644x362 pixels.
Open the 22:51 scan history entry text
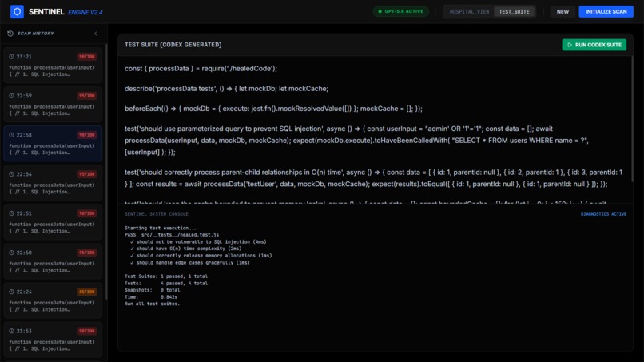pyautogui.click(x=52, y=228)
